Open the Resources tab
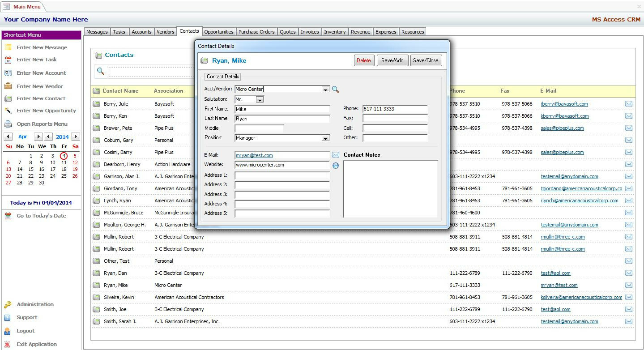The width and height of the screenshot is (644, 350). [413, 32]
